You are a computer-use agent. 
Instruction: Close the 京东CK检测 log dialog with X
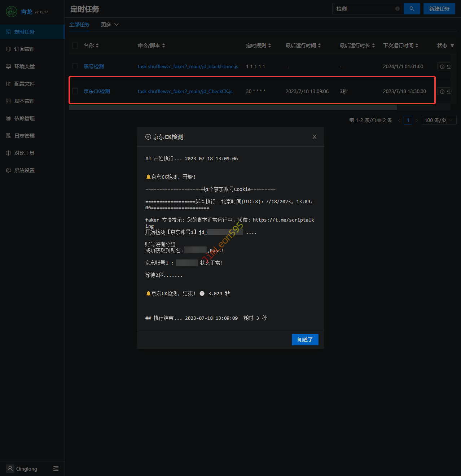[315, 137]
